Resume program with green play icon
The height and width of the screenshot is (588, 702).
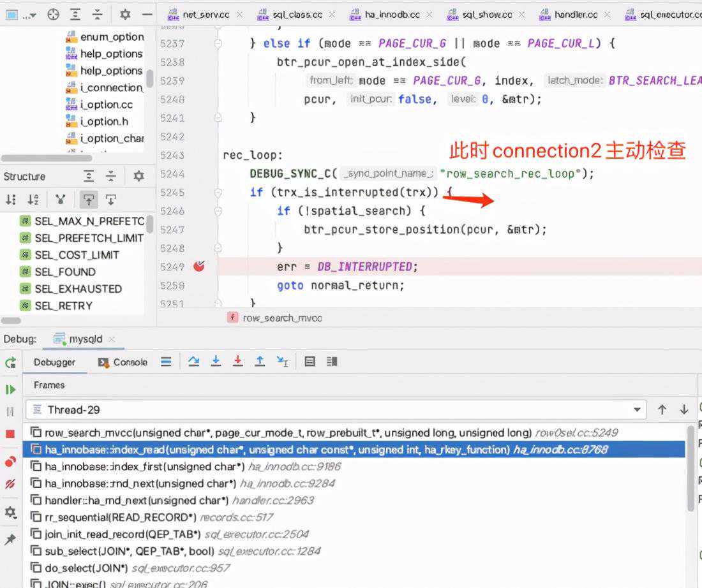(10, 390)
